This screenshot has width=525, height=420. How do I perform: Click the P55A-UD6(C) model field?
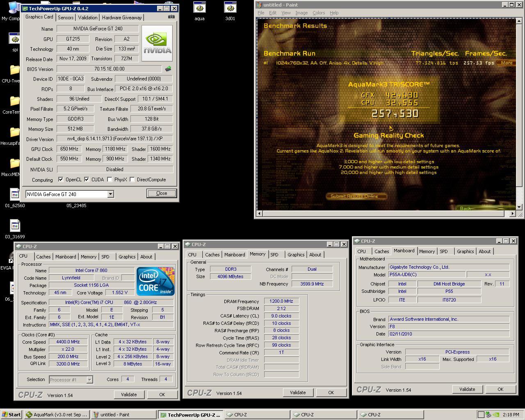(x=427, y=274)
